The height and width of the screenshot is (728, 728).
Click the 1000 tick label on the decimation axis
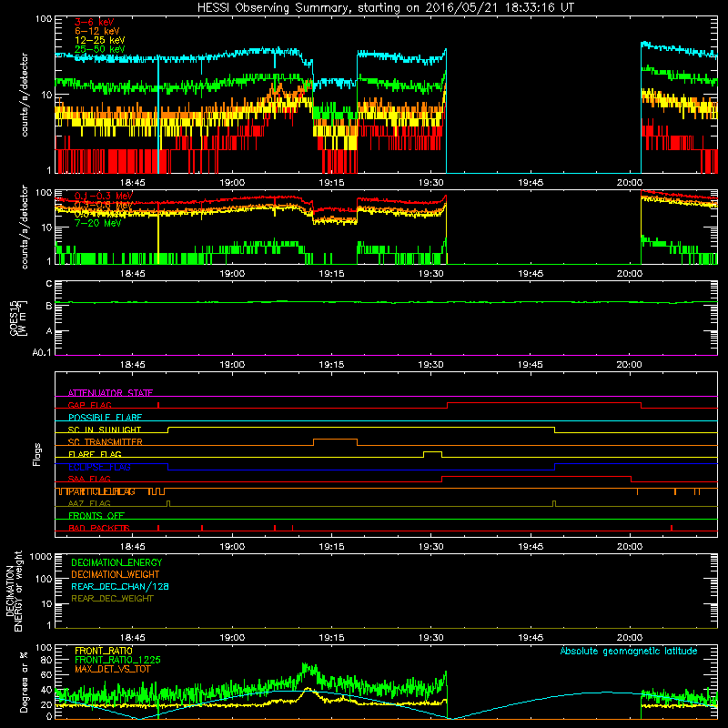(41, 557)
